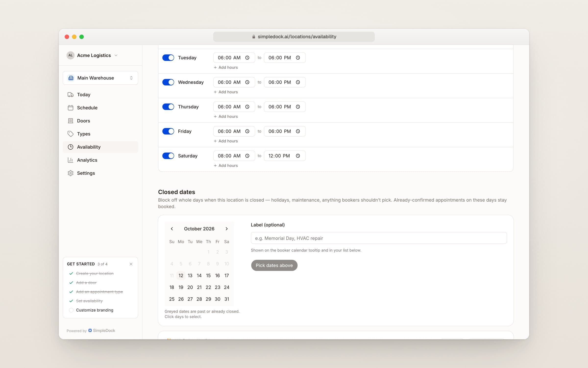This screenshot has width=588, height=368.
Task: Click the Types tag icon in the sidebar
Action: pos(71,134)
